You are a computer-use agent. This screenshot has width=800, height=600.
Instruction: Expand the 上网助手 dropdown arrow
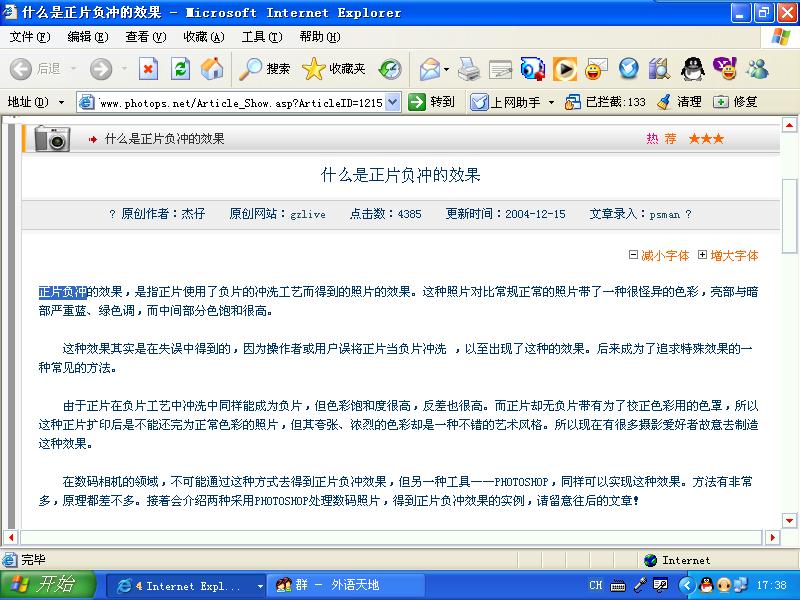pos(551,102)
